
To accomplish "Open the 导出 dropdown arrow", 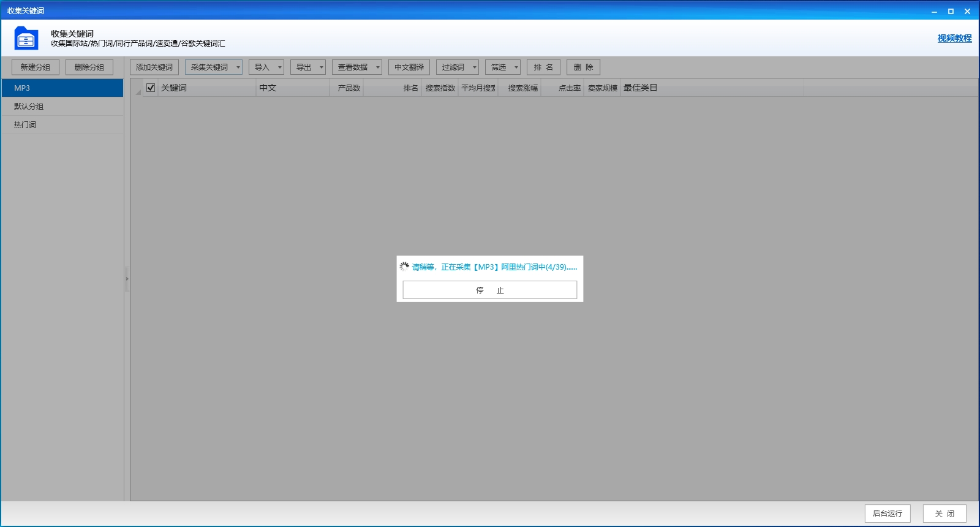I will tap(322, 67).
